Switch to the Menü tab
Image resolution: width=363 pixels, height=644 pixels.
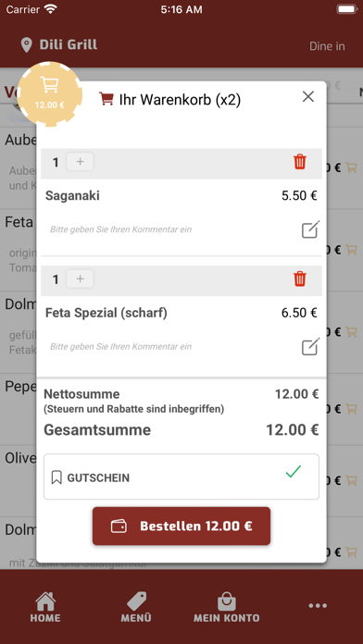coord(136,607)
